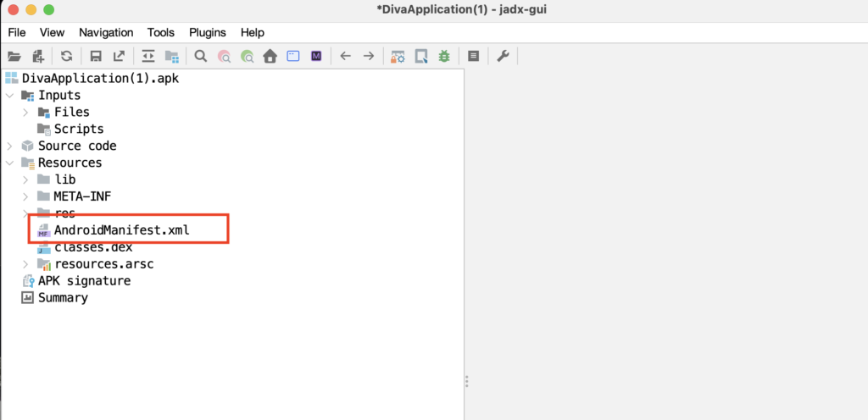Expand the META-INF folder
The width and height of the screenshot is (868, 420).
[25, 196]
